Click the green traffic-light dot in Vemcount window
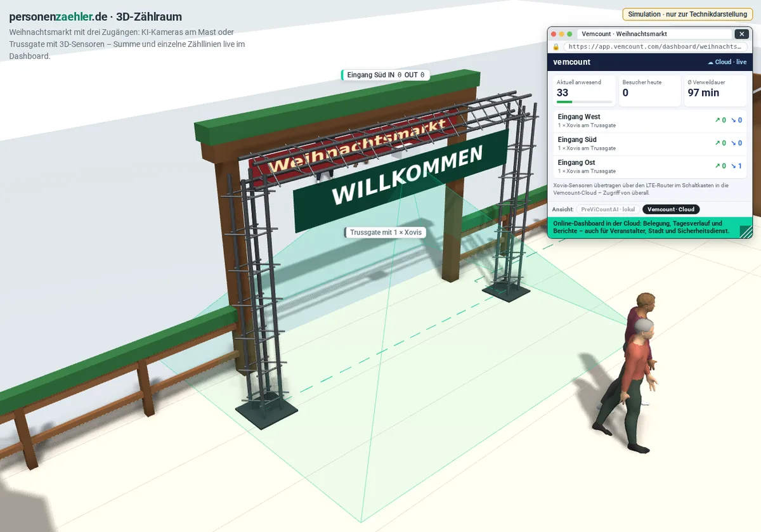 (x=569, y=34)
